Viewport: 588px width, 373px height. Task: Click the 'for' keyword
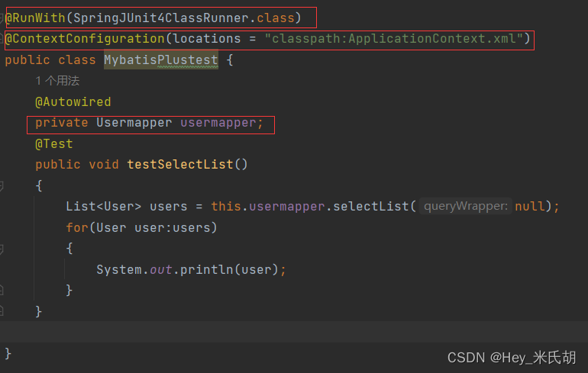pos(77,228)
